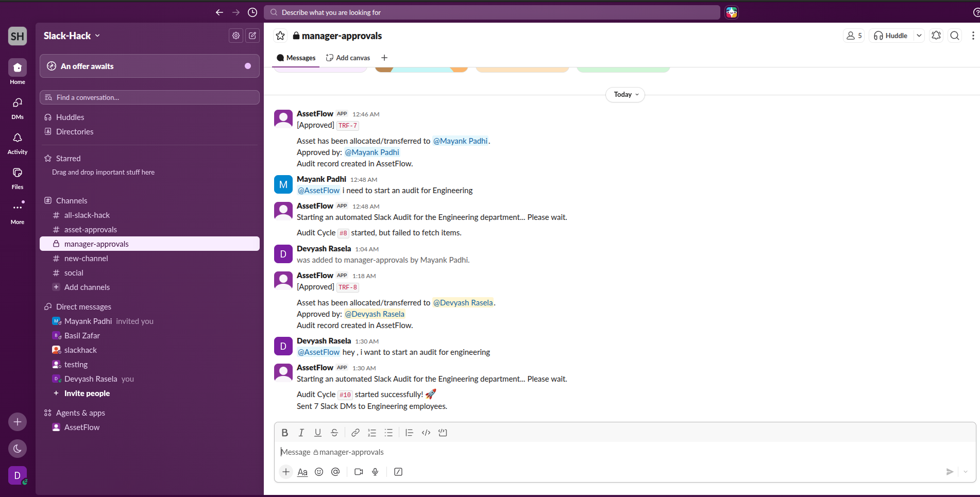Start a Huddle in this channel
The height and width of the screenshot is (497, 980).
pyautogui.click(x=891, y=36)
